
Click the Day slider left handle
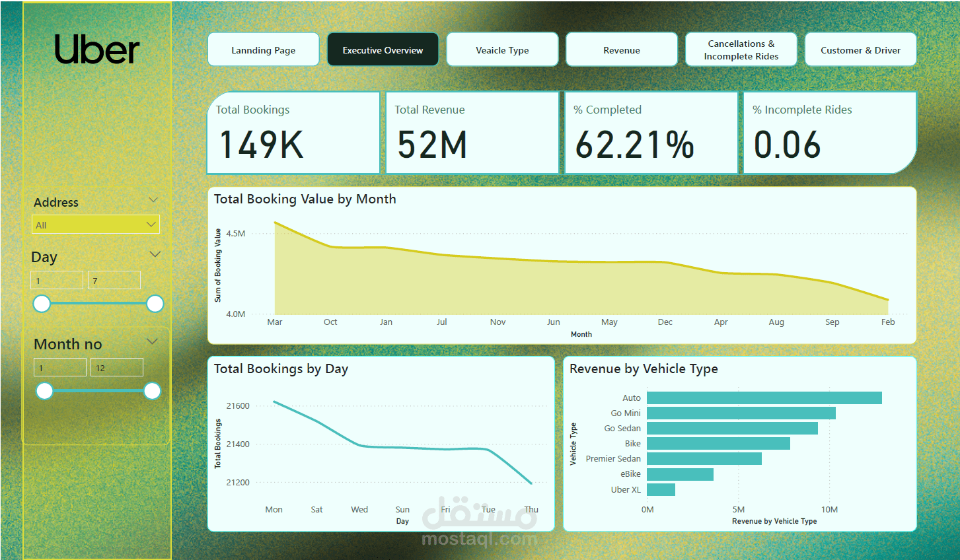42,304
